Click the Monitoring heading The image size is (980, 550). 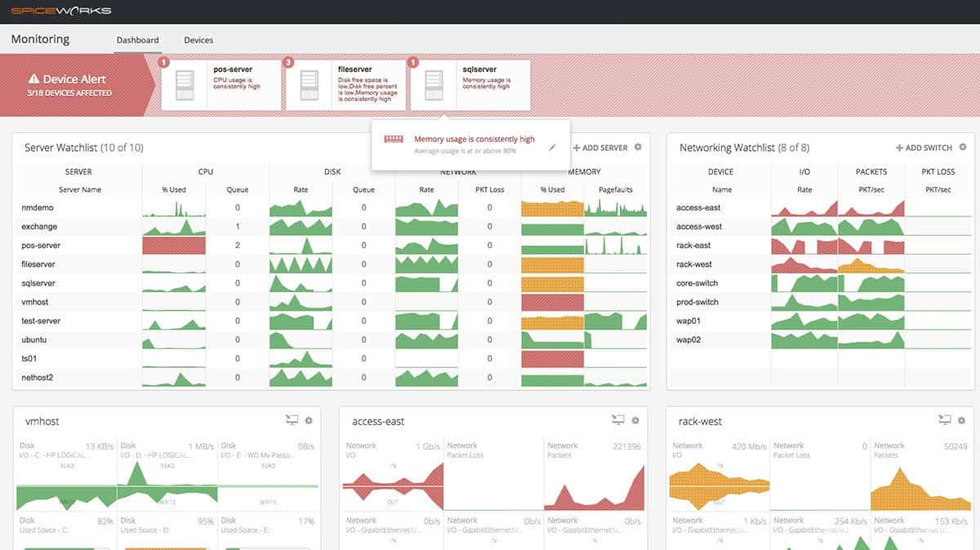tap(39, 38)
